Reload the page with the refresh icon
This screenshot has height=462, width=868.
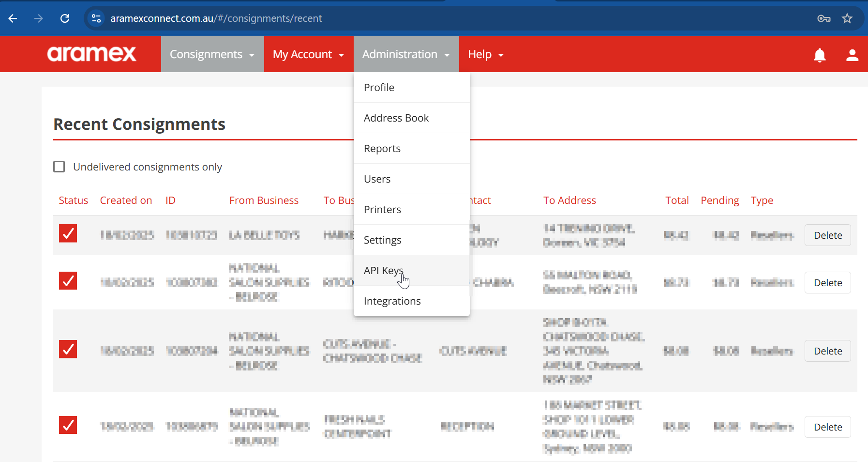tap(65, 18)
